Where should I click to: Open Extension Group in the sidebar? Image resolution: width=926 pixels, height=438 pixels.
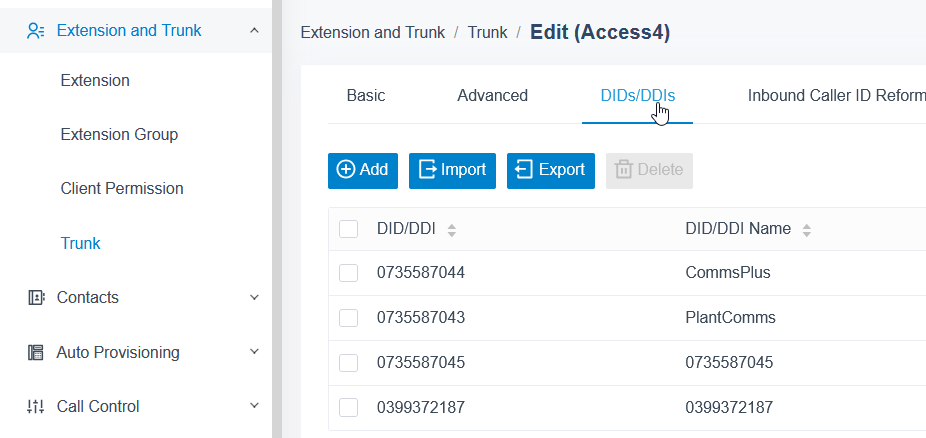[119, 135]
